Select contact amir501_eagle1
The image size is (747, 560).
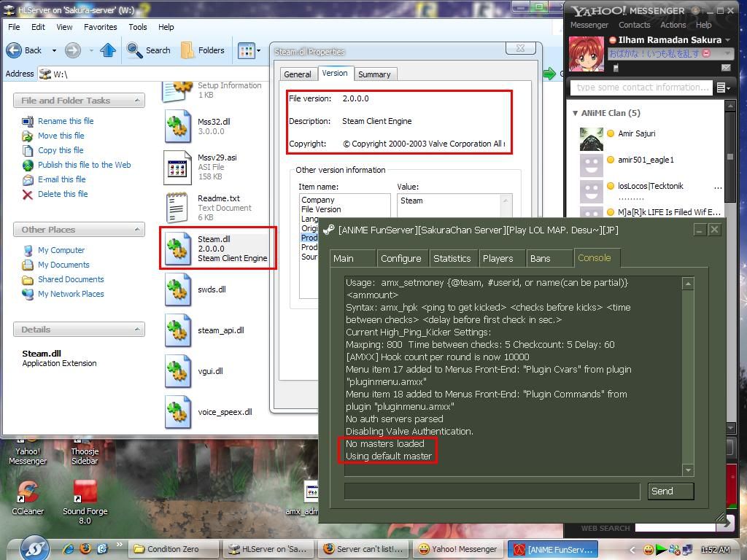[x=646, y=160]
